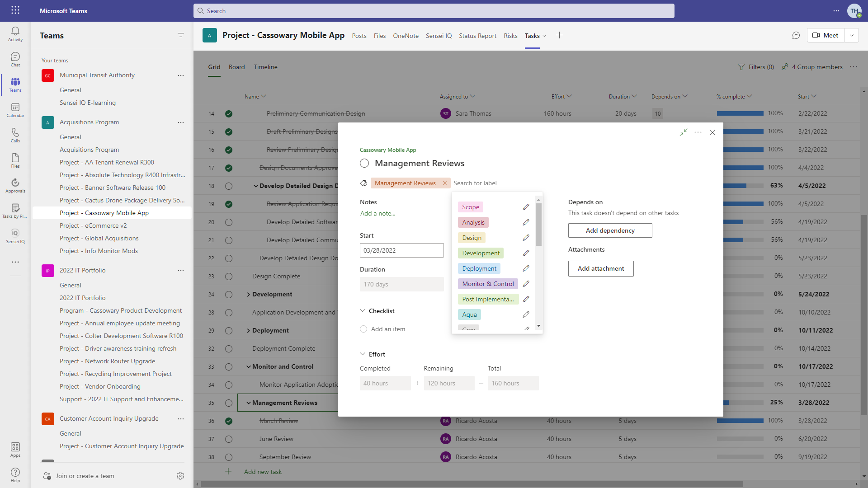Viewport: 868px width, 488px height.
Task: Collapse the Checklist section
Action: click(x=363, y=310)
